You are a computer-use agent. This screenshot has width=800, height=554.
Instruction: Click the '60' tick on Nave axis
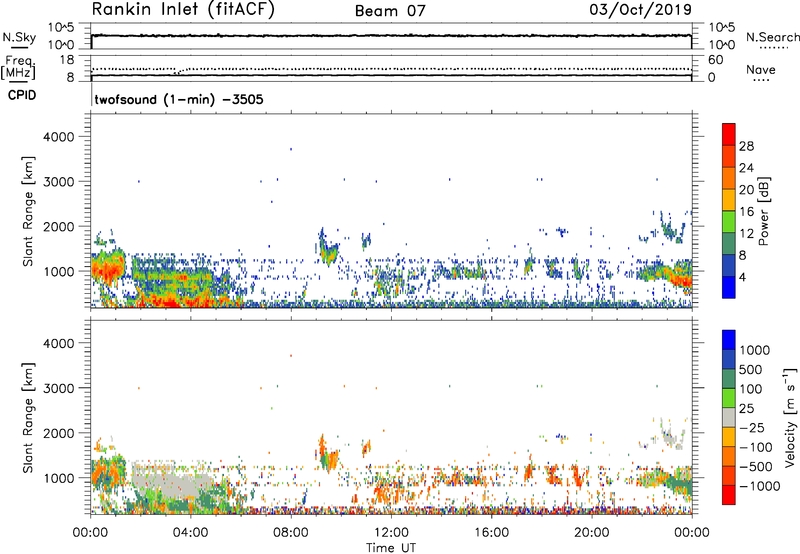coord(715,60)
